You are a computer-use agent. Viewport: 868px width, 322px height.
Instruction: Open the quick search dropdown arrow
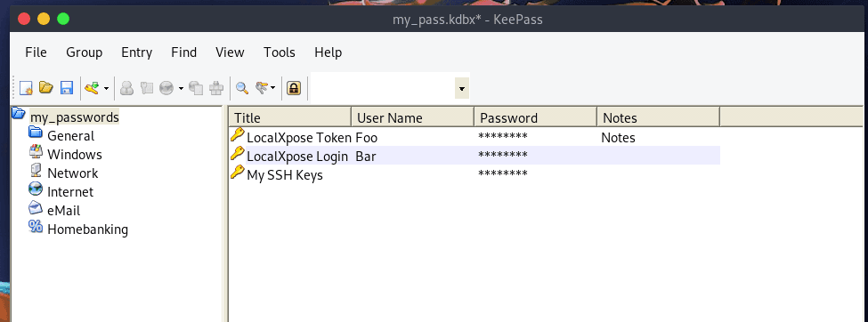coord(462,88)
